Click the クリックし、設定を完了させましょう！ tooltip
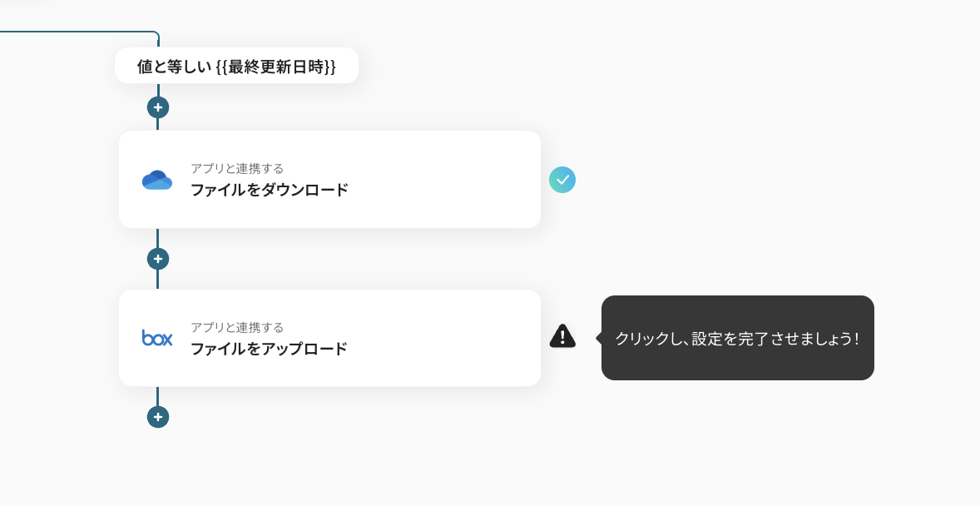Image resolution: width=980 pixels, height=506 pixels. [737, 338]
